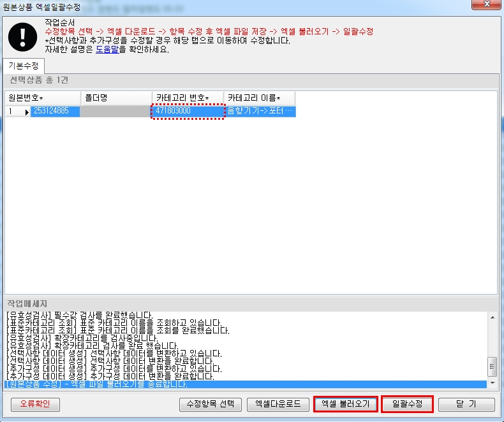Image resolution: width=504 pixels, height=422 pixels.
Task: Click the 수정항목 선택 button
Action: (x=210, y=404)
